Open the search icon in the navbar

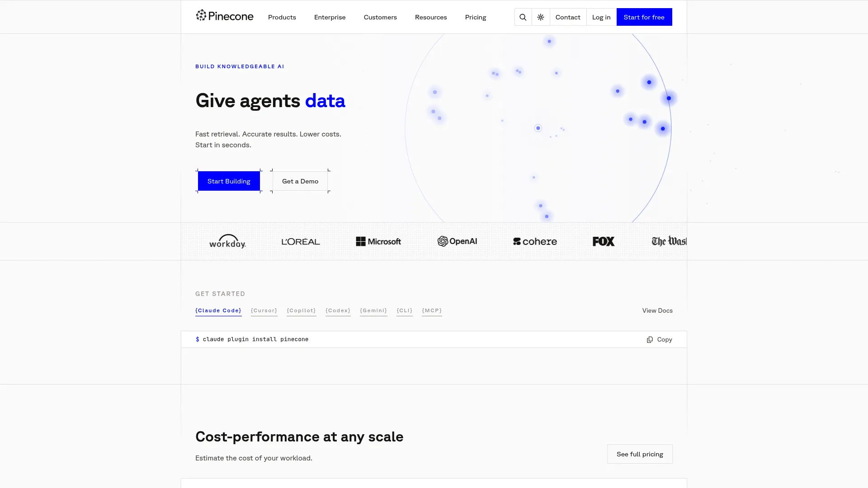523,17
